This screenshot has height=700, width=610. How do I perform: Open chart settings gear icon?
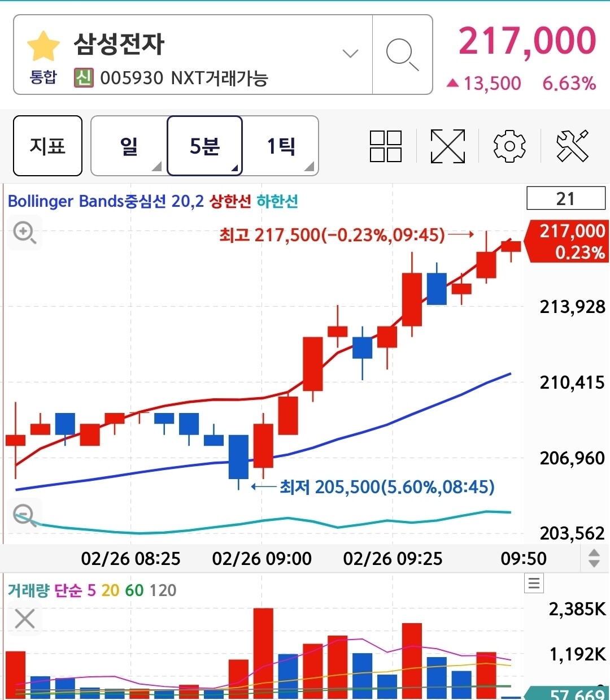509,146
